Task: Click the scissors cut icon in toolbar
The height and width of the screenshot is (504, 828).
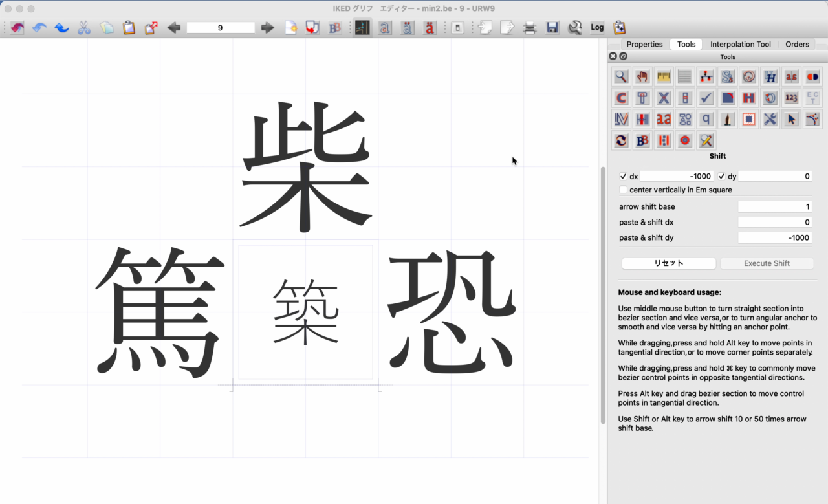Action: tap(84, 28)
